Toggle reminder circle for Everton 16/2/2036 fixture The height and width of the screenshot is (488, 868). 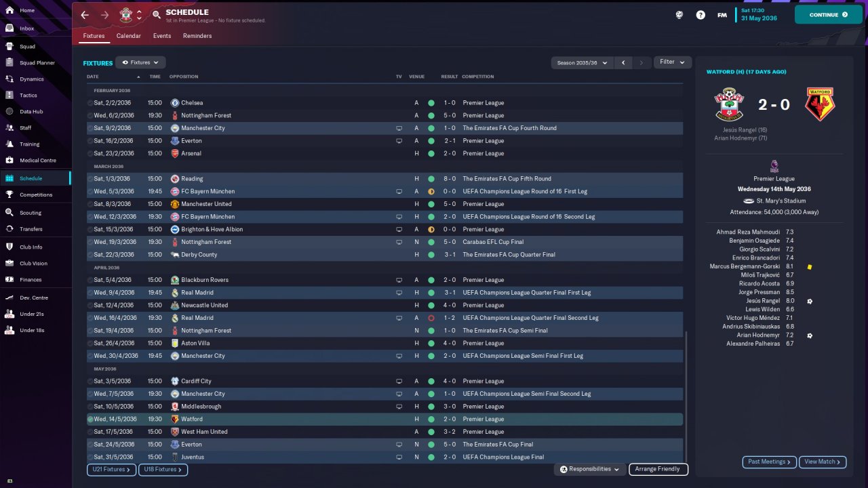(x=90, y=141)
